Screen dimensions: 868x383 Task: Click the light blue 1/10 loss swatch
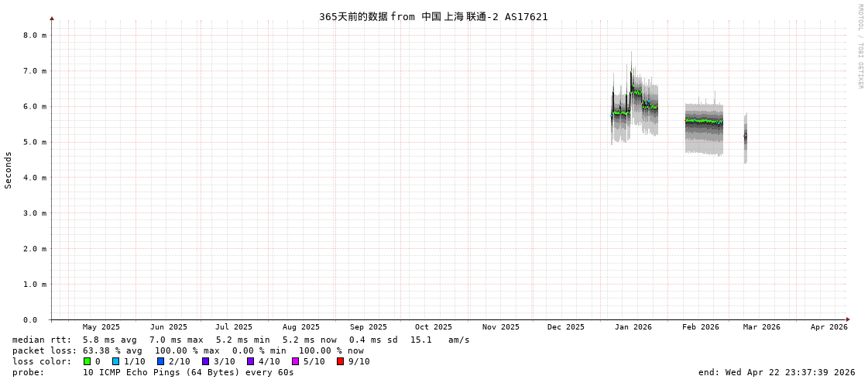click(x=115, y=361)
